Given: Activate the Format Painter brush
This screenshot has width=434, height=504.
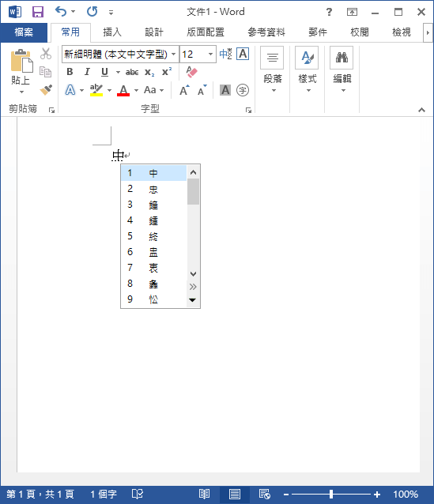Looking at the screenshot, I should coord(46,90).
